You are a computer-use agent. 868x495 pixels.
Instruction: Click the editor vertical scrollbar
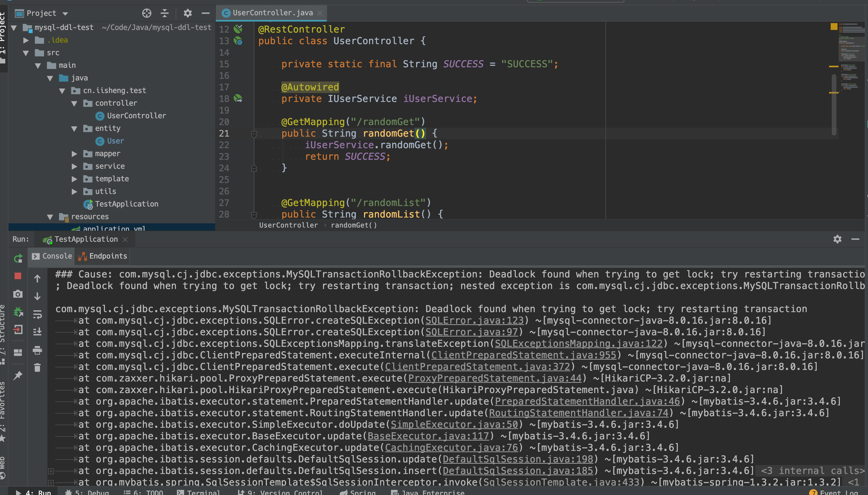834,105
